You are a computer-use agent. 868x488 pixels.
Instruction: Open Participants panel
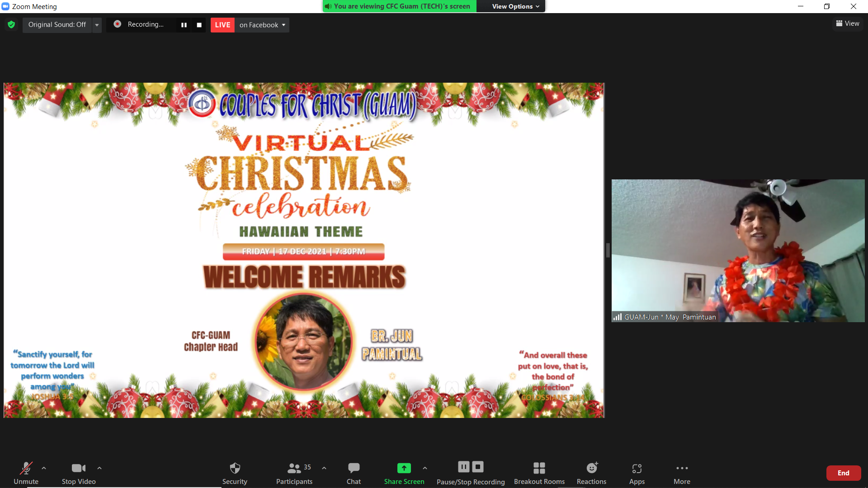[294, 473]
